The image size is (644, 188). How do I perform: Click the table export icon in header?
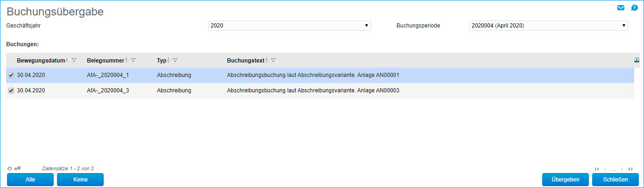(637, 60)
